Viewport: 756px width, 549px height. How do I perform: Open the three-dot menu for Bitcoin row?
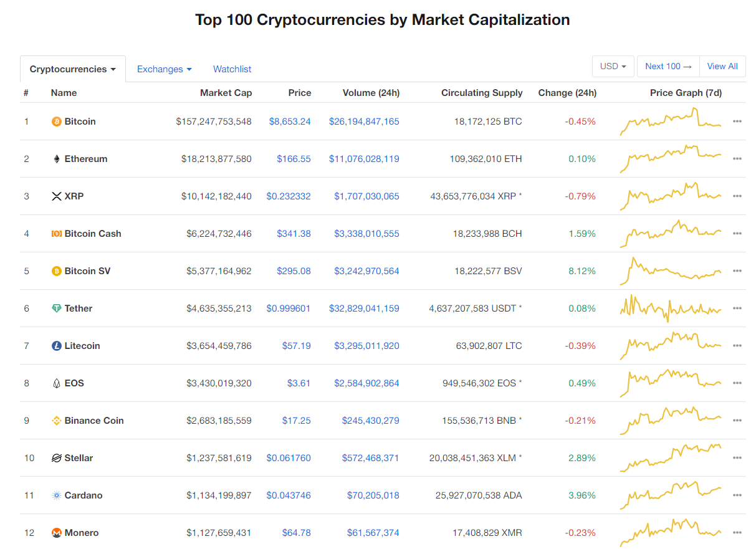737,122
